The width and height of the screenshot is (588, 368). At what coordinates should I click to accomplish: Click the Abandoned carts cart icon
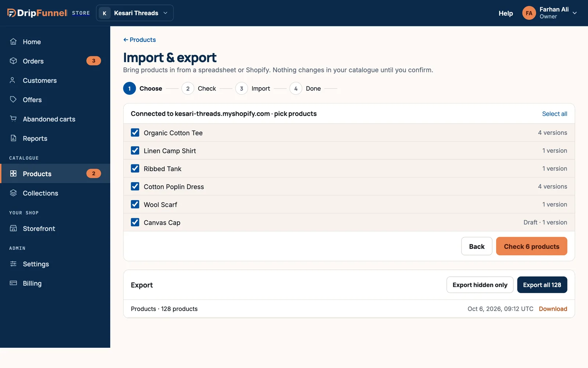pyautogui.click(x=13, y=119)
